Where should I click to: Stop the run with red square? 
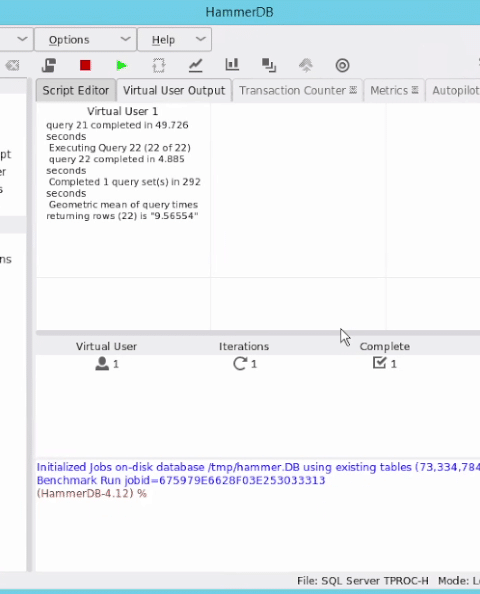tap(85, 66)
